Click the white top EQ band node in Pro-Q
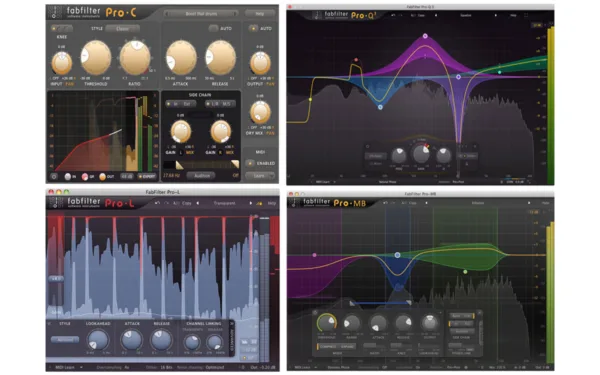The width and height of the screenshot is (600, 375). click(x=425, y=36)
